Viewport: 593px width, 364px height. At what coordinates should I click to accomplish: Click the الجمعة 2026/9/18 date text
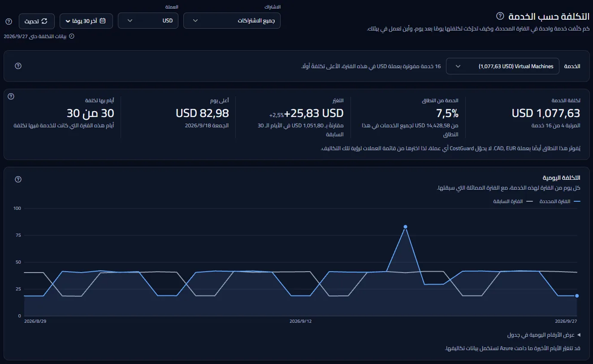[207, 126]
